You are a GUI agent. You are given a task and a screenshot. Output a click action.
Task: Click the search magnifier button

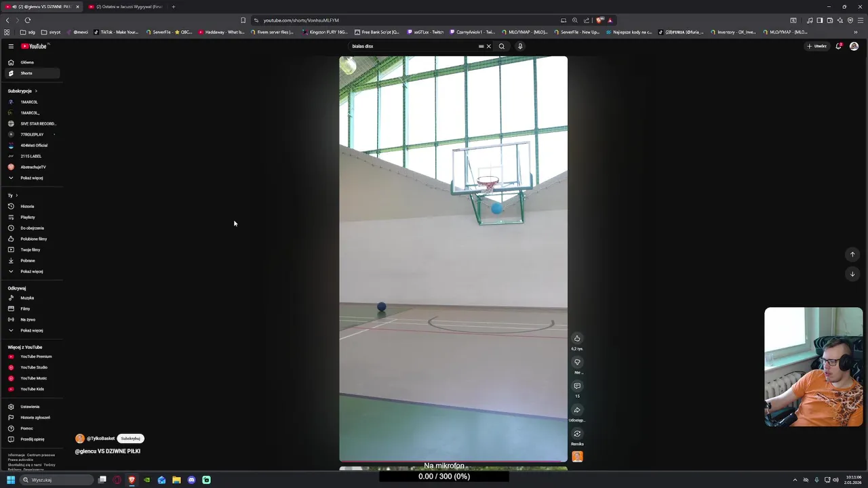tap(502, 46)
